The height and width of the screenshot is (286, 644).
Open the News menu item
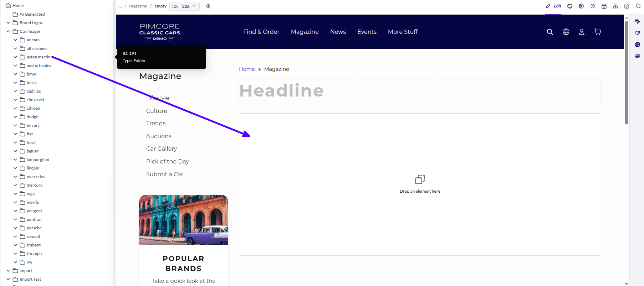338,32
